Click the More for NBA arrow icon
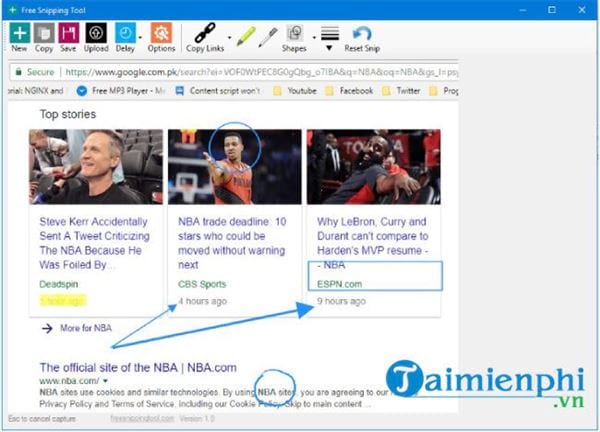Viewport: 600px width, 432px height. click(47, 328)
